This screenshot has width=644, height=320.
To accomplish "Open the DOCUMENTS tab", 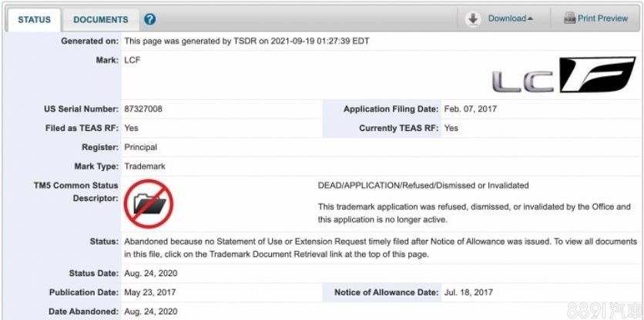I will [x=100, y=19].
